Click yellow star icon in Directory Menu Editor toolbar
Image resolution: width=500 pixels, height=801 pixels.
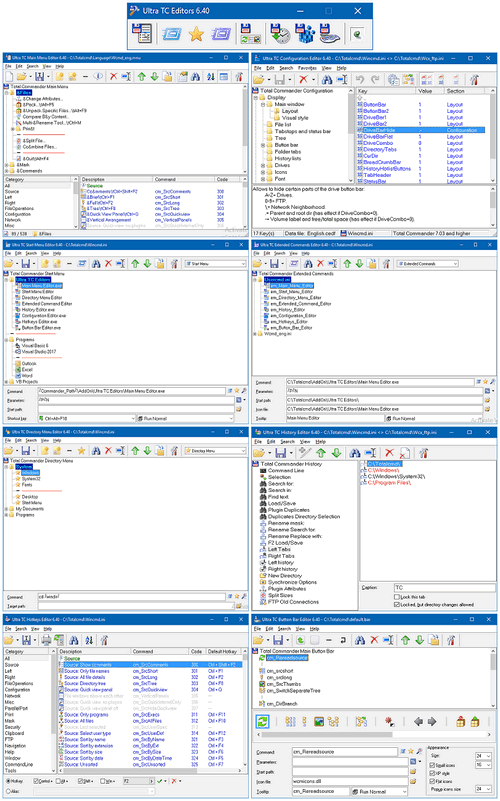pos(82,451)
